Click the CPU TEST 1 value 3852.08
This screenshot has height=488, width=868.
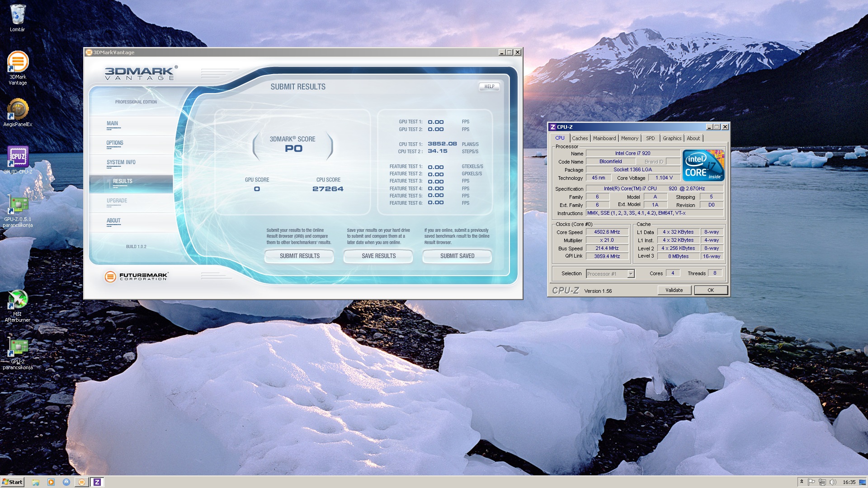[442, 144]
